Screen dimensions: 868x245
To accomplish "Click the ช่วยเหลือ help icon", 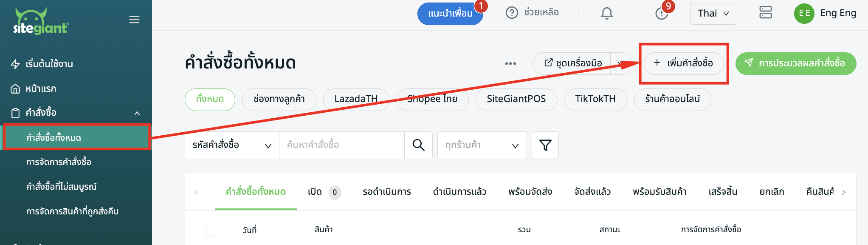I will point(512,13).
